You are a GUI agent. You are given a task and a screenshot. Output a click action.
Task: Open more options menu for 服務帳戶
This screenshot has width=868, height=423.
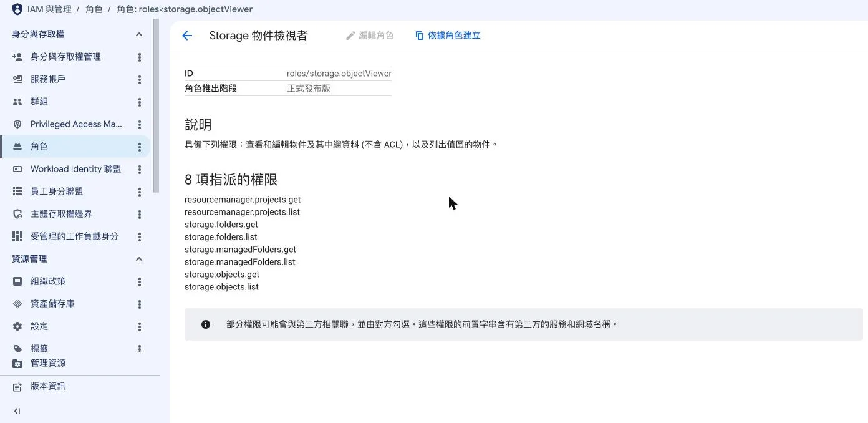(140, 79)
